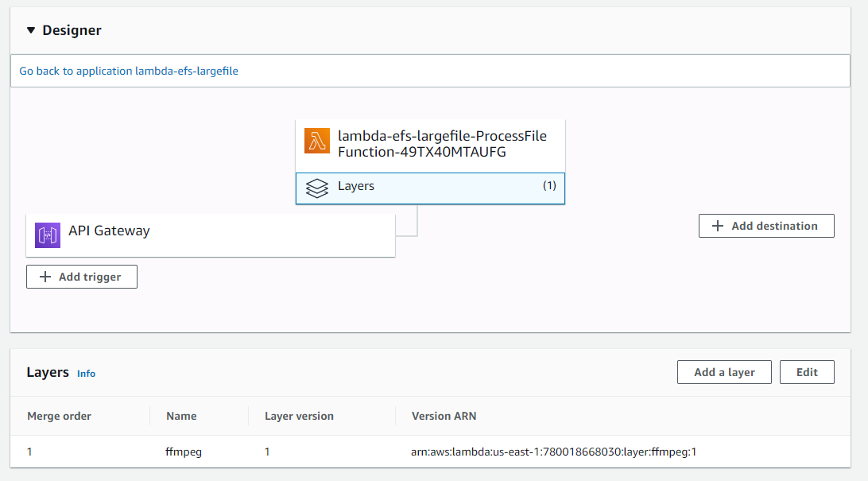Click the Add a layer button
The width and height of the screenshot is (868, 481).
723,371
